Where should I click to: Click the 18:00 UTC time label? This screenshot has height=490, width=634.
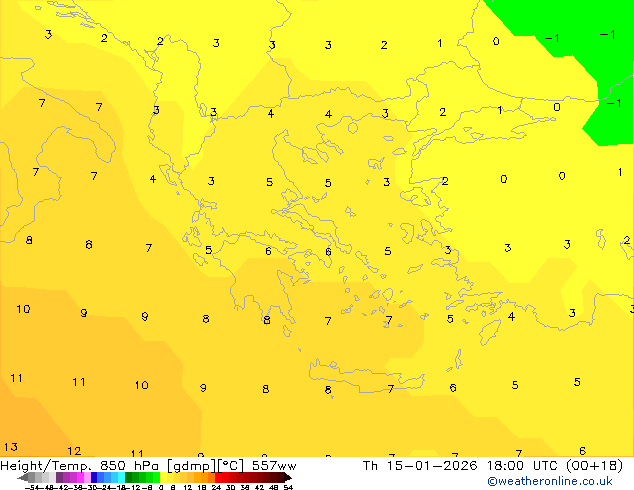coord(524,466)
